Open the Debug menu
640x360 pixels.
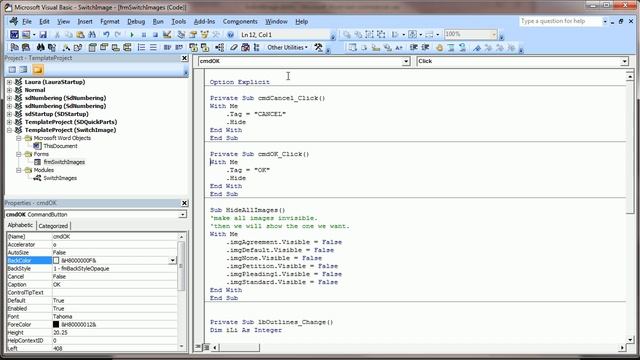[x=136, y=22]
